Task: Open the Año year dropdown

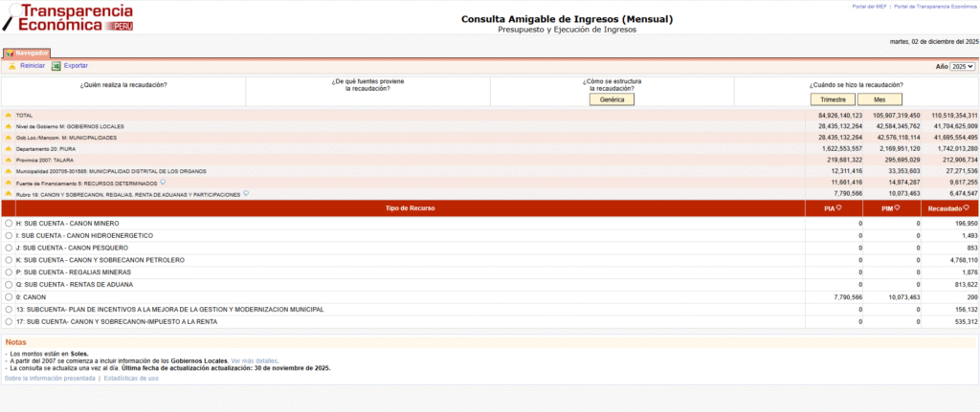Action: pos(962,66)
